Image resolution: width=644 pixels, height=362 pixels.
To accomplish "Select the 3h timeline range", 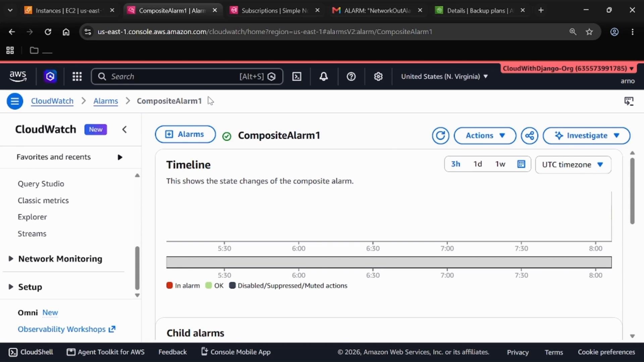I will coord(455,164).
